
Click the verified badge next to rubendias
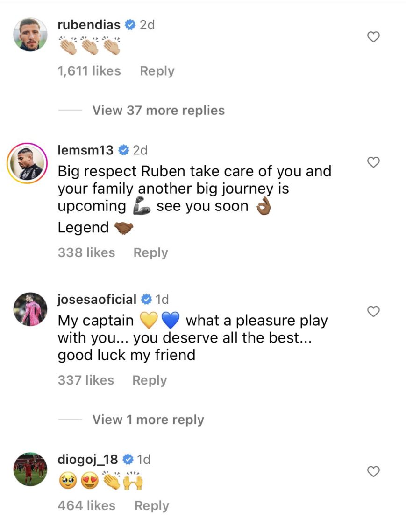click(x=130, y=25)
